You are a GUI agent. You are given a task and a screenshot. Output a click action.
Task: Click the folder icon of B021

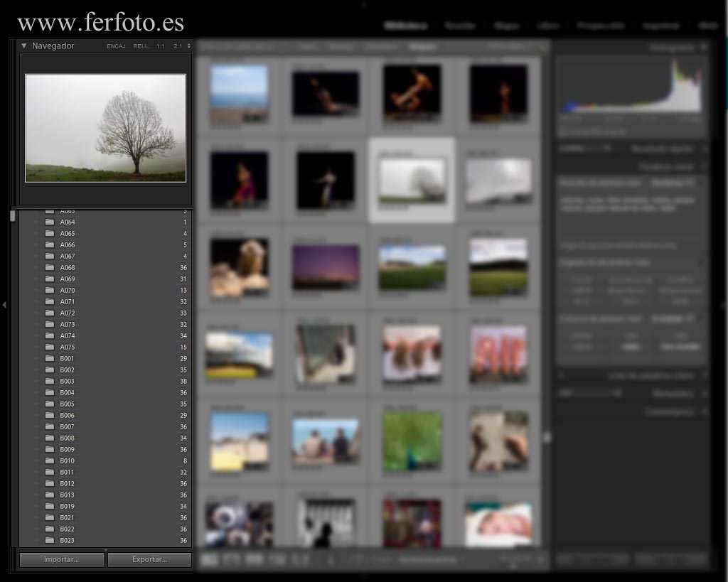click(x=49, y=517)
